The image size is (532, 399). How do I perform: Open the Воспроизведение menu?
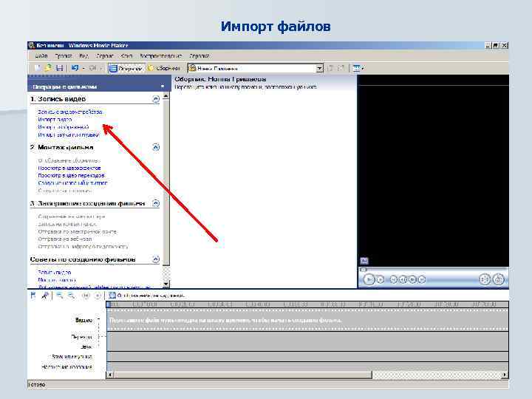pos(161,55)
